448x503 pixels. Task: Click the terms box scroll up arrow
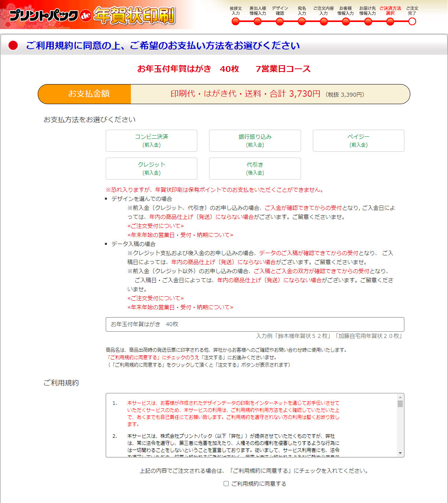coord(400,397)
